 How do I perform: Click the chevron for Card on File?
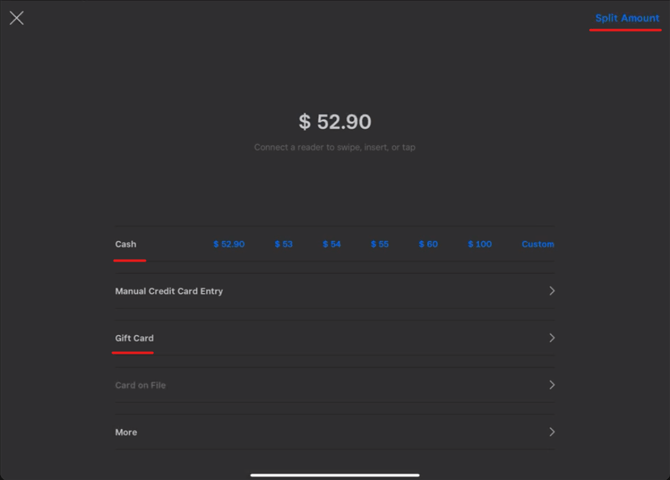(552, 385)
